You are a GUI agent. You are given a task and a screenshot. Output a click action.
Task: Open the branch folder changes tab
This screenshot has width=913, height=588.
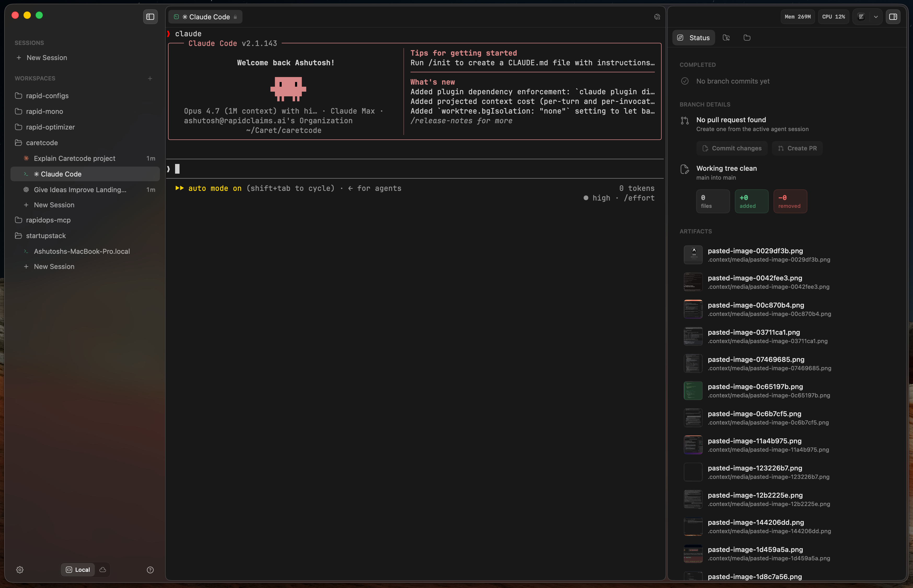(726, 38)
